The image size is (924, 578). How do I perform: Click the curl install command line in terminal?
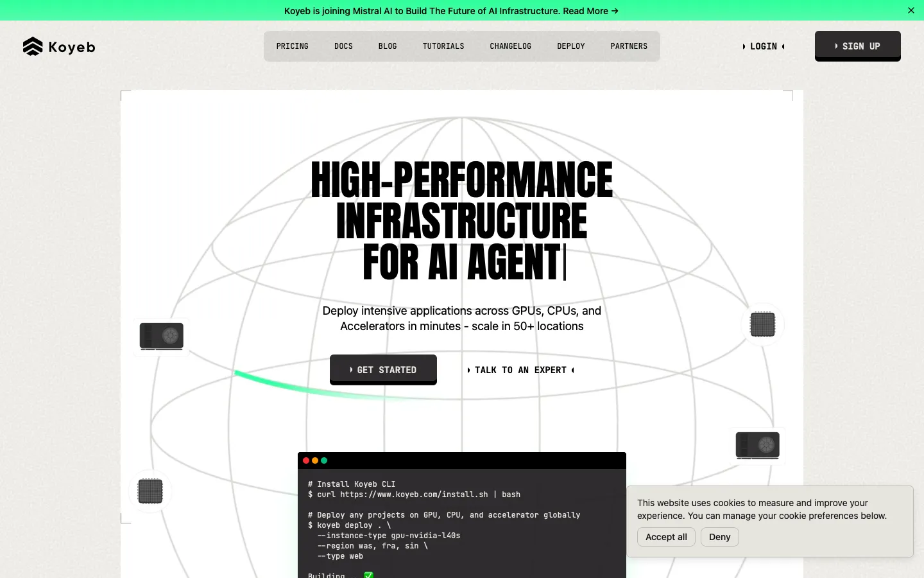click(x=414, y=495)
